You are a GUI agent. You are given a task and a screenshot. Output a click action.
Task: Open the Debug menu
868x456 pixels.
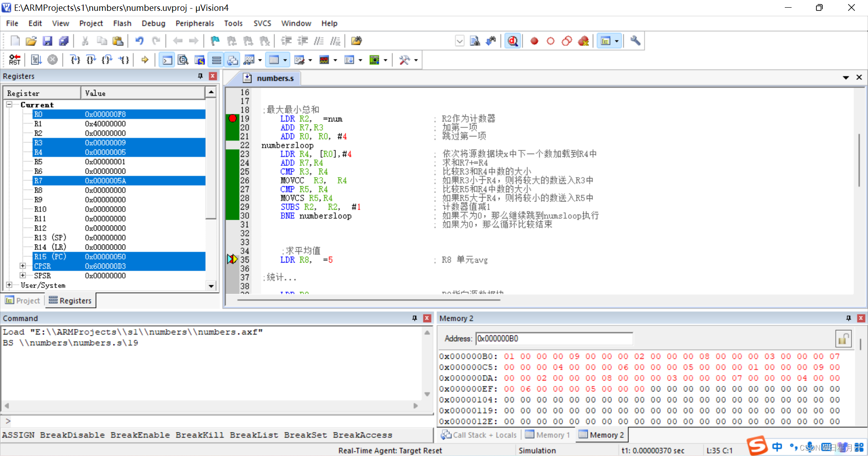153,24
